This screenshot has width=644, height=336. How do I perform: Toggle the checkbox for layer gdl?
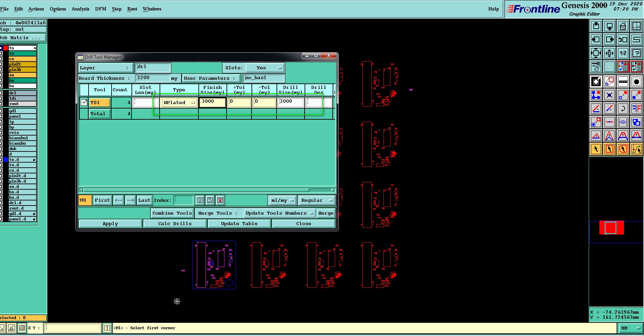click(x=1, y=111)
